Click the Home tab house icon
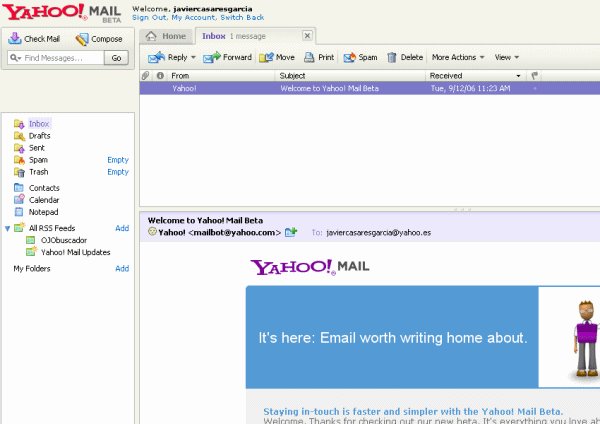This screenshot has height=424, width=600. pos(151,36)
